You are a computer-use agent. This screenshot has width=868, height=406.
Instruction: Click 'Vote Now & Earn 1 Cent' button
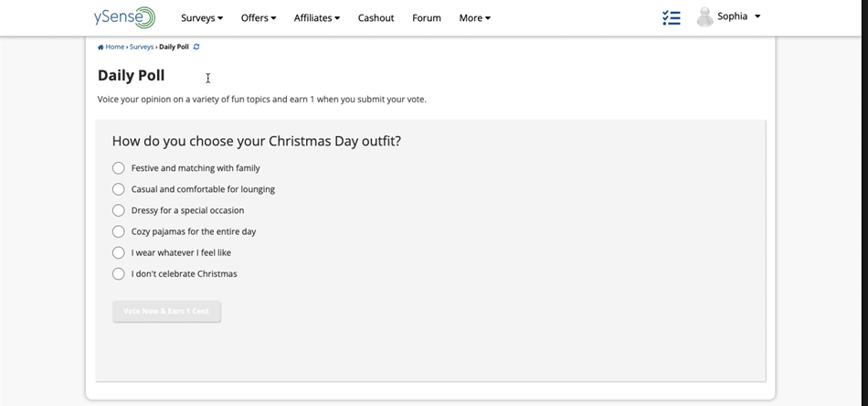click(166, 311)
